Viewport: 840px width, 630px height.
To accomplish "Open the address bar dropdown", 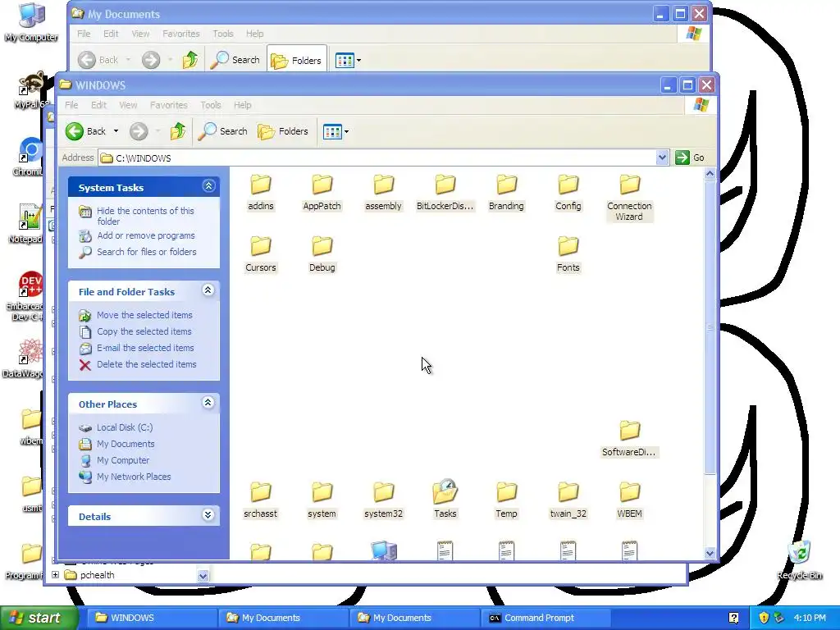I will (662, 157).
